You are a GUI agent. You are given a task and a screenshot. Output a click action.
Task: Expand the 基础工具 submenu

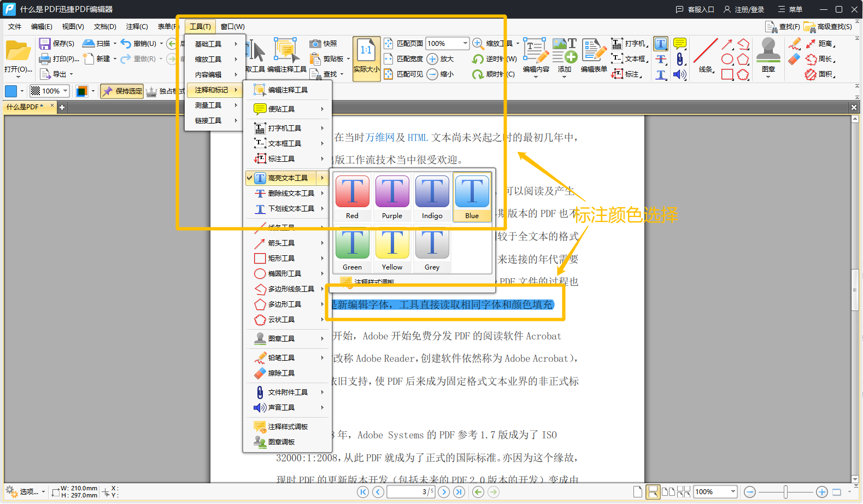click(x=214, y=44)
